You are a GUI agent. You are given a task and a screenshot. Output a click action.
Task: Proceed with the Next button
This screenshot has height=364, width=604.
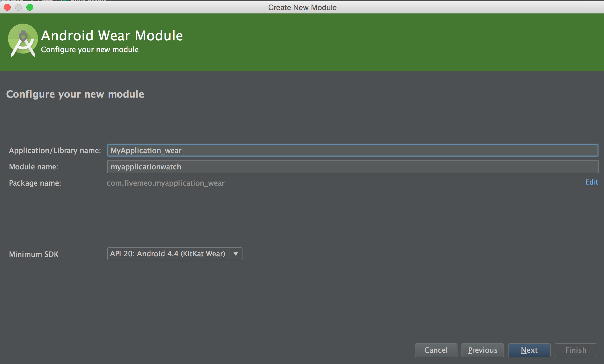529,350
